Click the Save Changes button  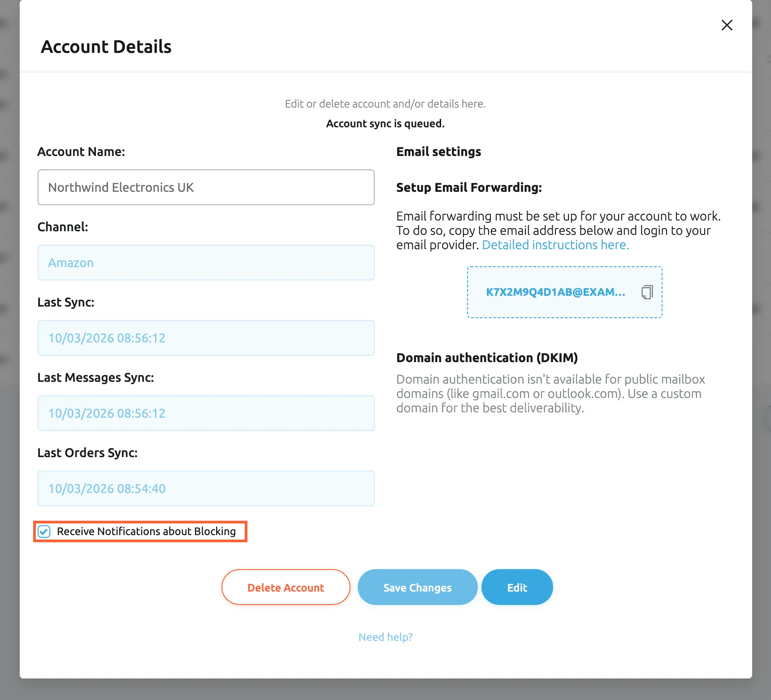pos(417,587)
